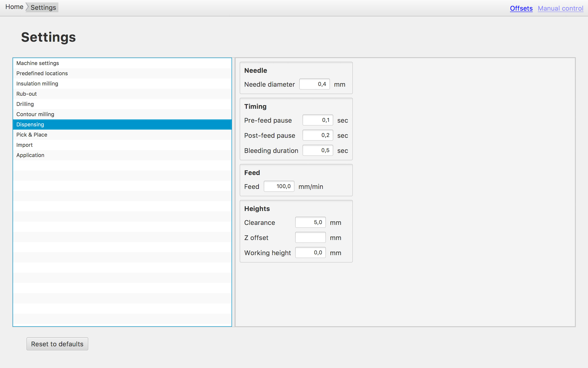Select the Import category
The height and width of the screenshot is (368, 588).
click(122, 145)
